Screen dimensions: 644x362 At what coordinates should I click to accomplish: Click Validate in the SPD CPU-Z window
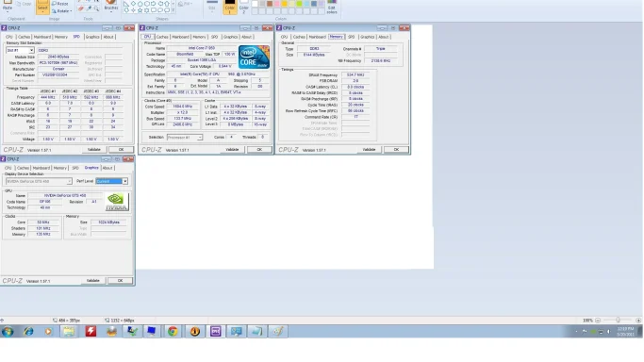(x=94, y=149)
